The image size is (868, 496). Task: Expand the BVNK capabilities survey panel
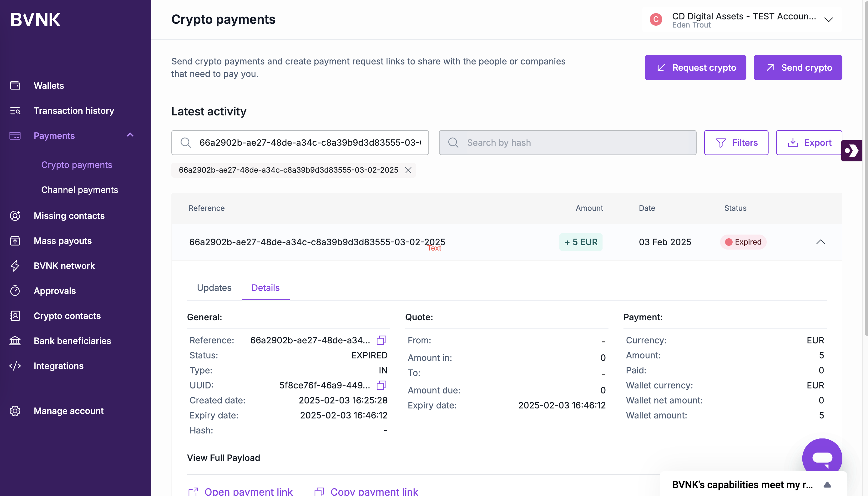click(x=827, y=484)
